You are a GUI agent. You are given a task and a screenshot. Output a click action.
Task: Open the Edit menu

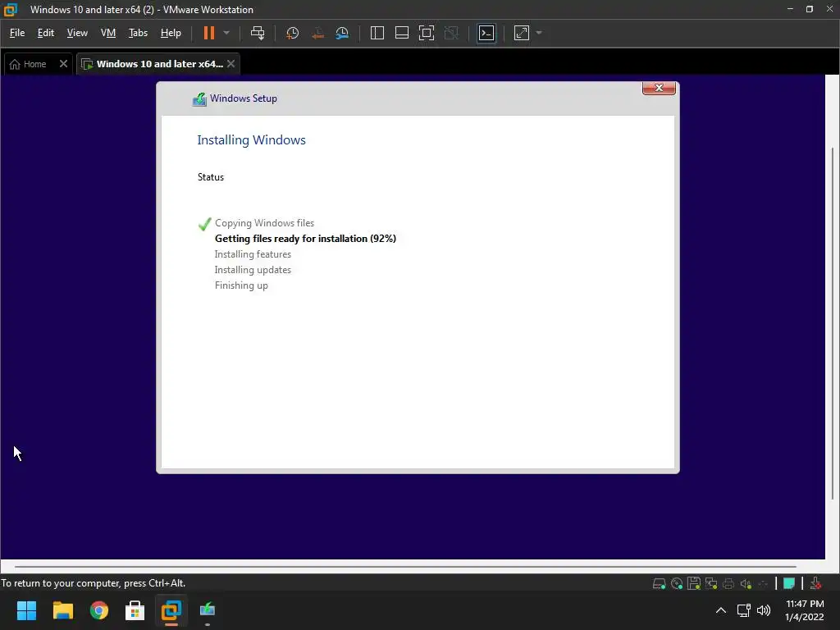pyautogui.click(x=46, y=33)
